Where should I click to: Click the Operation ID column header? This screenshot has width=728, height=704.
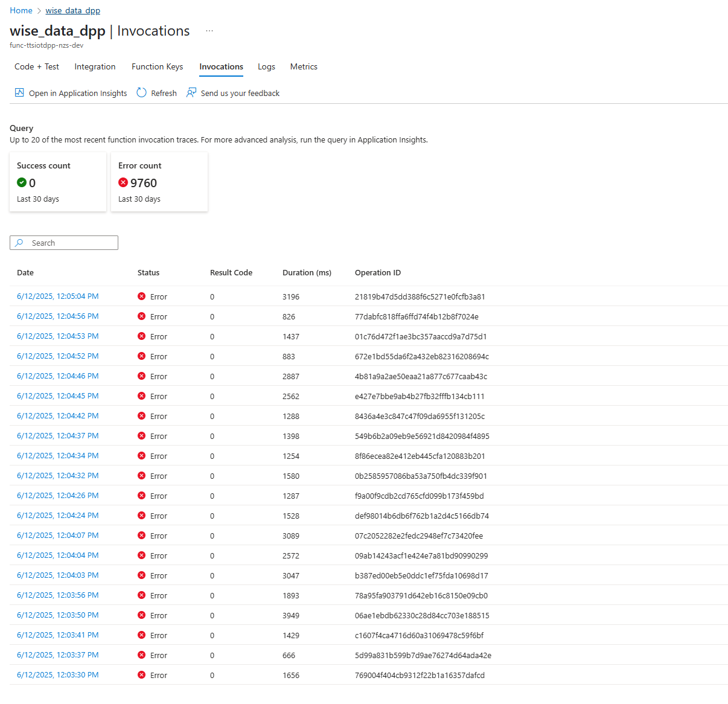pyautogui.click(x=378, y=273)
